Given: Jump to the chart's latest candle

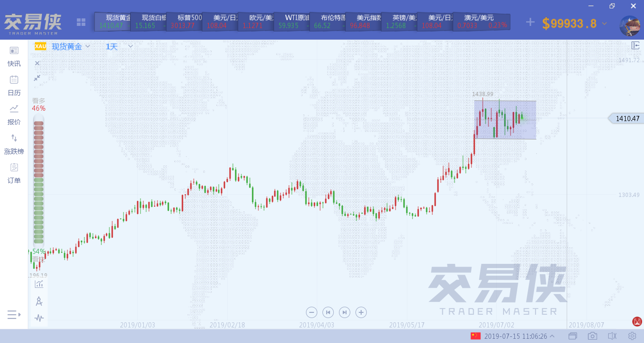Looking at the screenshot, I should pyautogui.click(x=345, y=312).
